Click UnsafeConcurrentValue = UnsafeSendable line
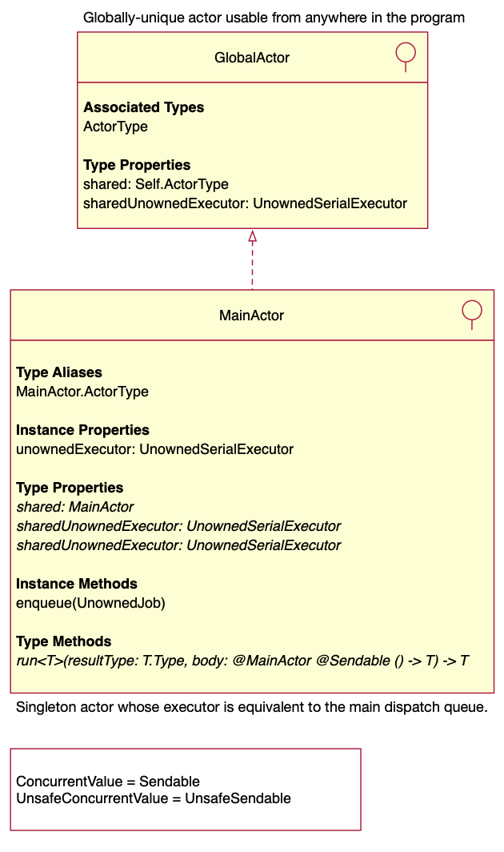The image size is (504, 852). pyautogui.click(x=154, y=798)
